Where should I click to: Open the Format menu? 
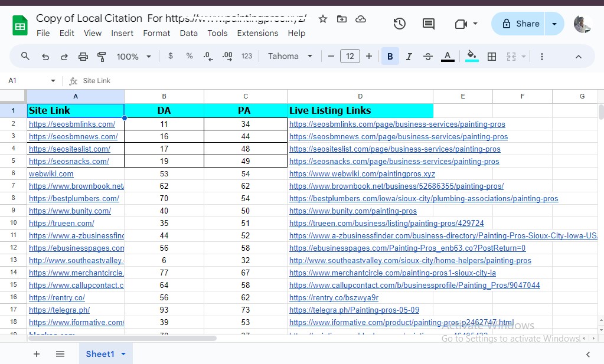point(156,33)
